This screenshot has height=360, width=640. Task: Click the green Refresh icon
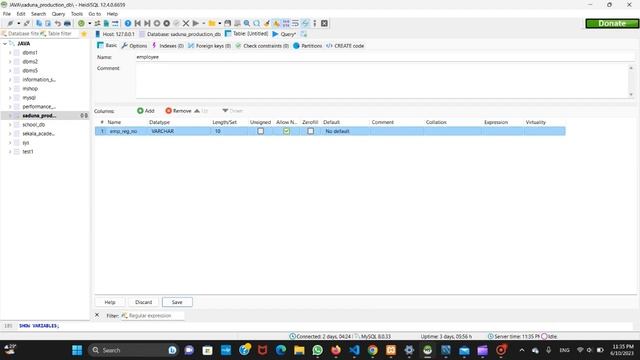[81, 24]
